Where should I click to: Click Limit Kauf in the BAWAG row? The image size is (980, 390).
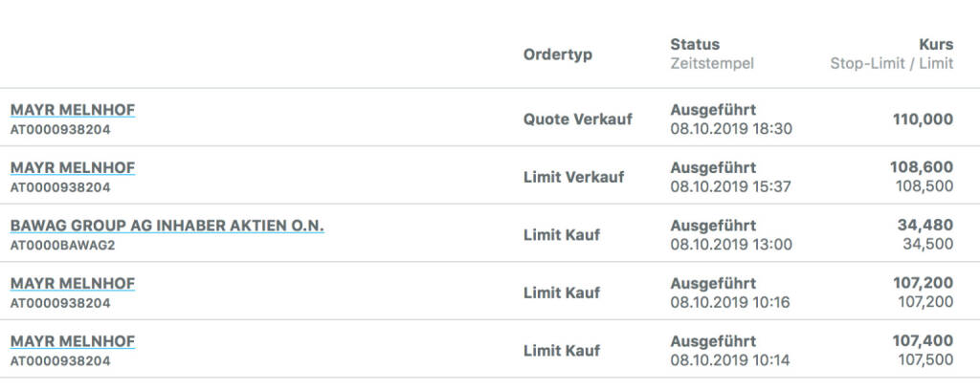pyautogui.click(x=562, y=235)
